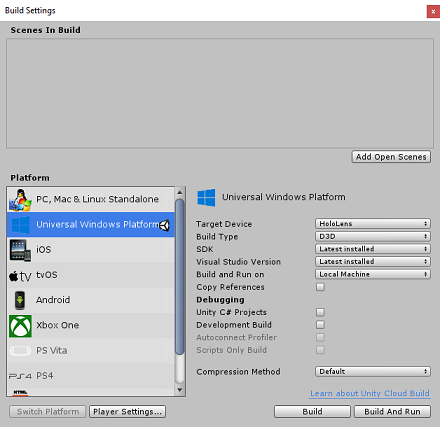Click the PS4 logo icon
The width and height of the screenshot is (440, 427).
[20, 376]
